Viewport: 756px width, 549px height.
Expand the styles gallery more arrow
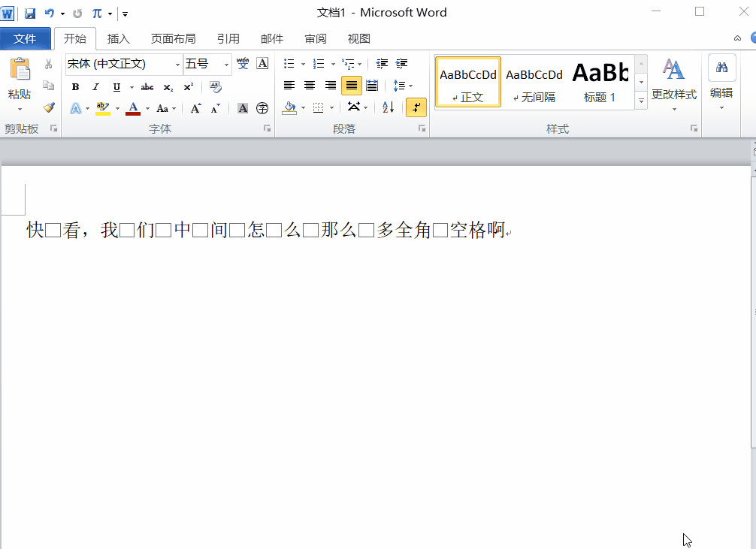point(641,101)
